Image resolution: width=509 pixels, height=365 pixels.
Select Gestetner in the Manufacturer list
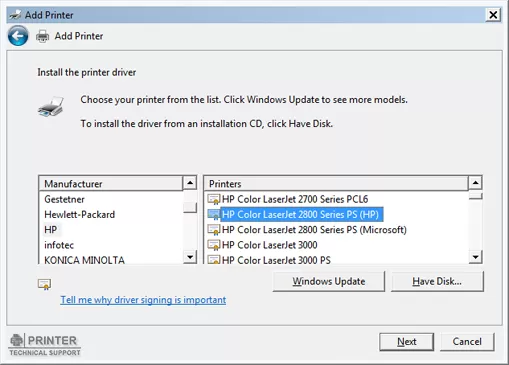64,199
